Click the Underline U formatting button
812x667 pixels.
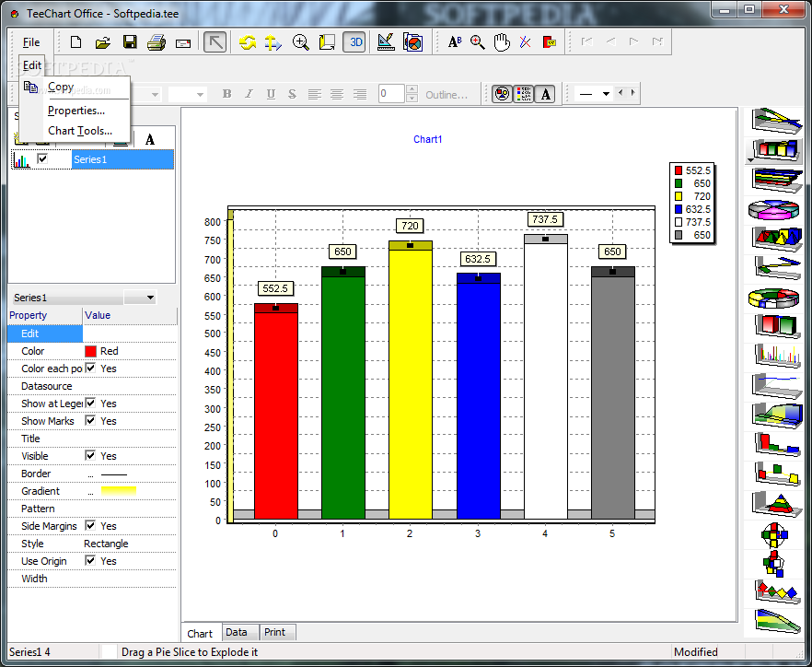pyautogui.click(x=271, y=94)
